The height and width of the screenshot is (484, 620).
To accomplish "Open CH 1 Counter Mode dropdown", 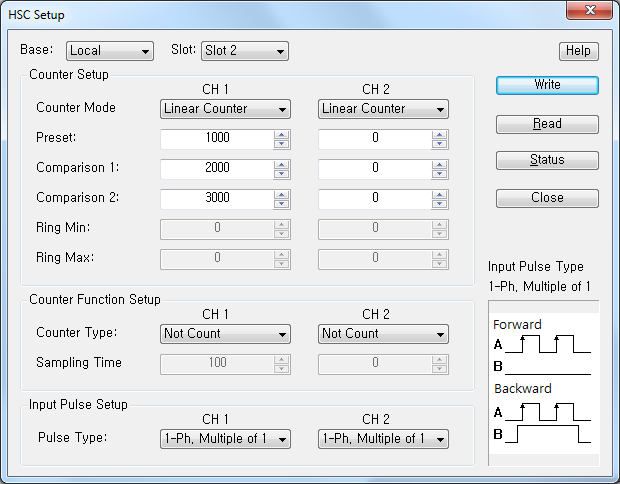I will (x=225, y=109).
